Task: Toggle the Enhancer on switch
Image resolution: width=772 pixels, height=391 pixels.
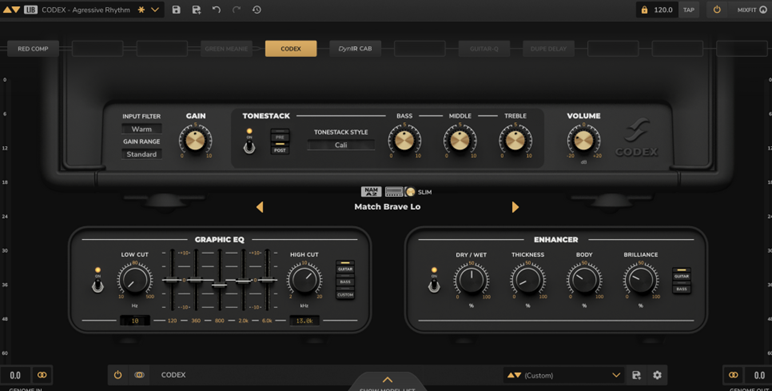Action: coord(434,286)
